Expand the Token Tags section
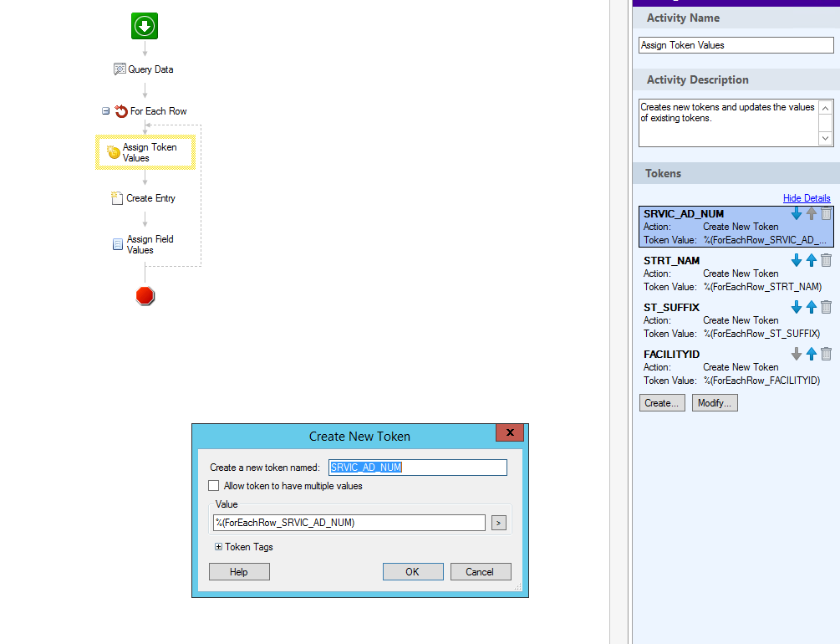 [219, 547]
